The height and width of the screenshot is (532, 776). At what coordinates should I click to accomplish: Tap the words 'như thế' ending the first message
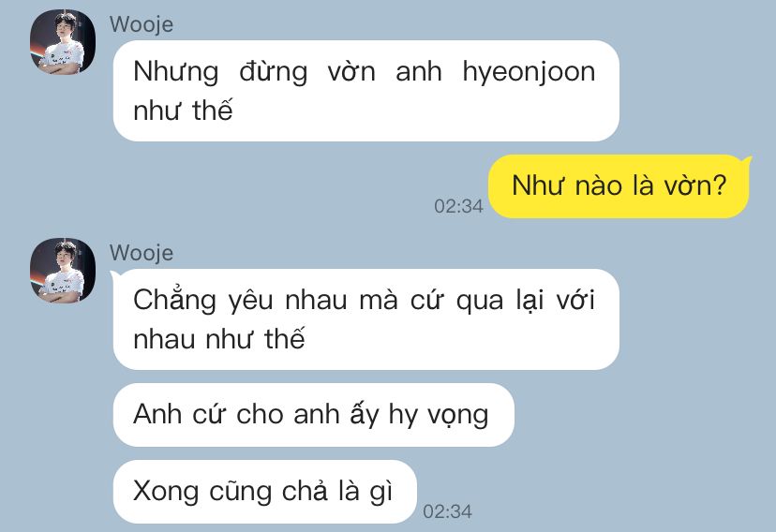183,110
